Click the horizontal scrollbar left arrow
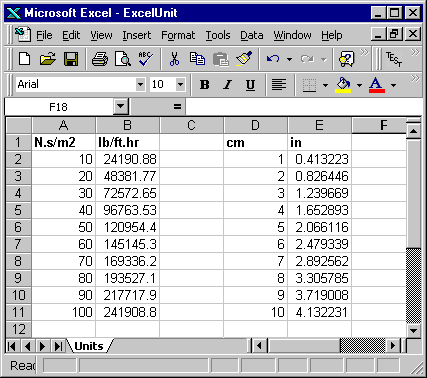Viewport: 427px width, 378px height. pos(259,346)
